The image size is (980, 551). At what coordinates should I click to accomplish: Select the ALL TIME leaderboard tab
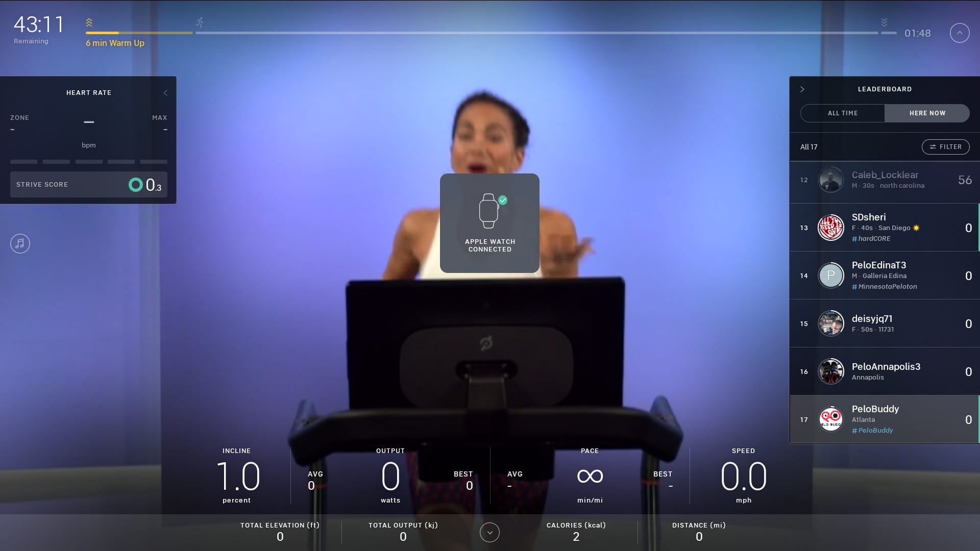(843, 113)
